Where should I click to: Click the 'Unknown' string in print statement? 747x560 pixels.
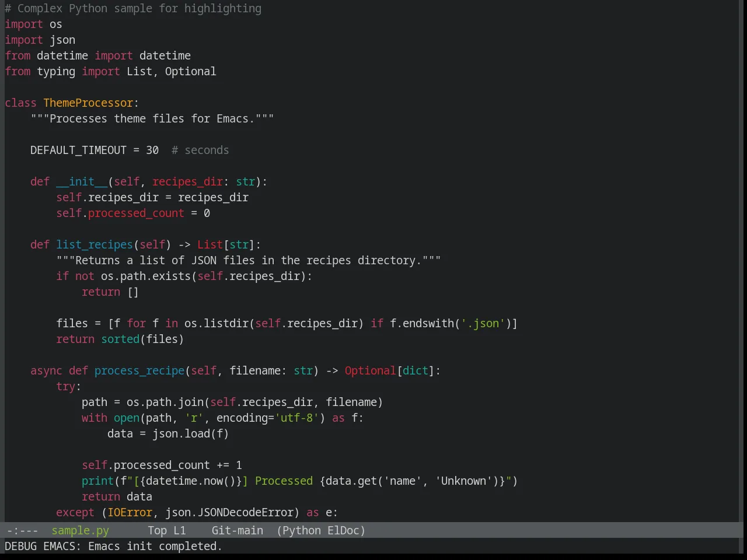(x=463, y=481)
